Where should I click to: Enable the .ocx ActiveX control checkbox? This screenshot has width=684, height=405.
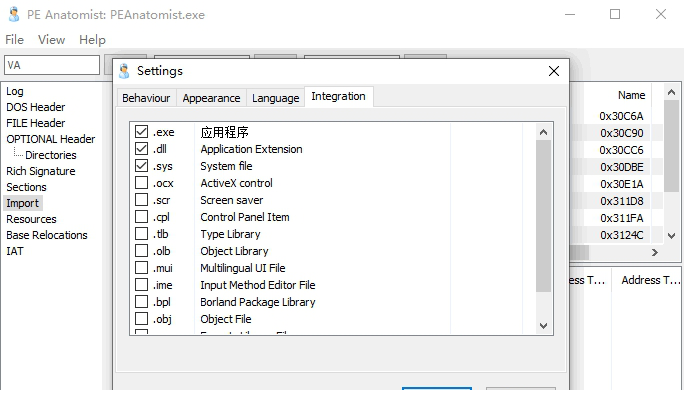(x=141, y=183)
